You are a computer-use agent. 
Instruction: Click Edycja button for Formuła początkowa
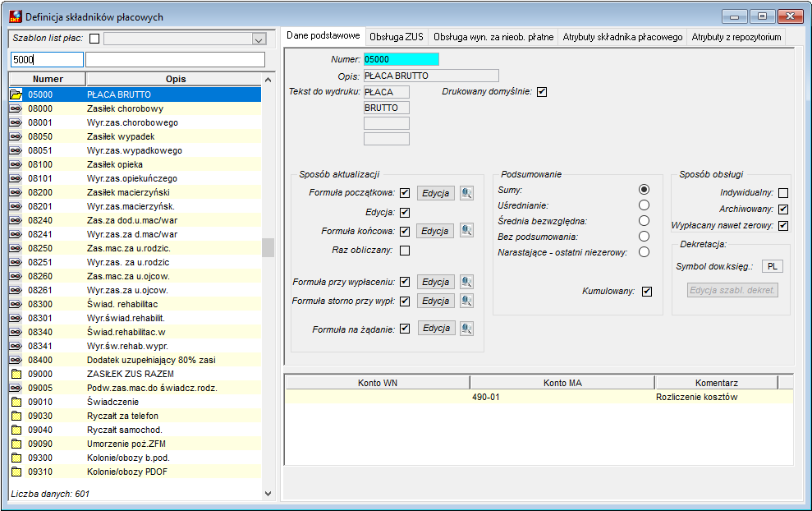click(x=435, y=193)
